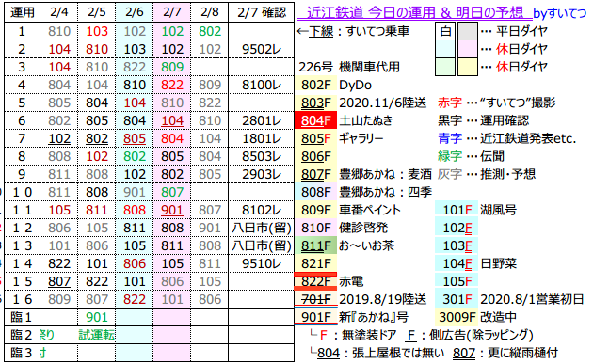Click the struck-through 803F cell
Image resolution: width=593 pixels, height=364 pixels.
(315, 103)
